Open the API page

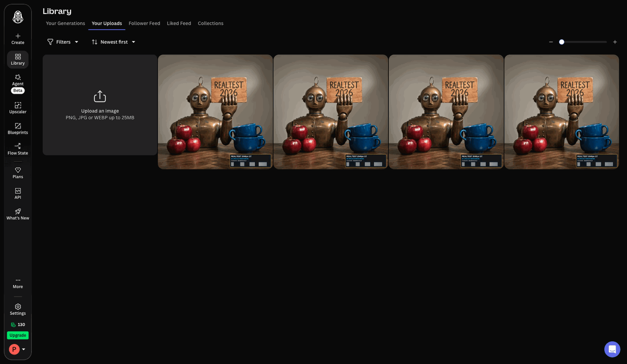[x=18, y=193]
